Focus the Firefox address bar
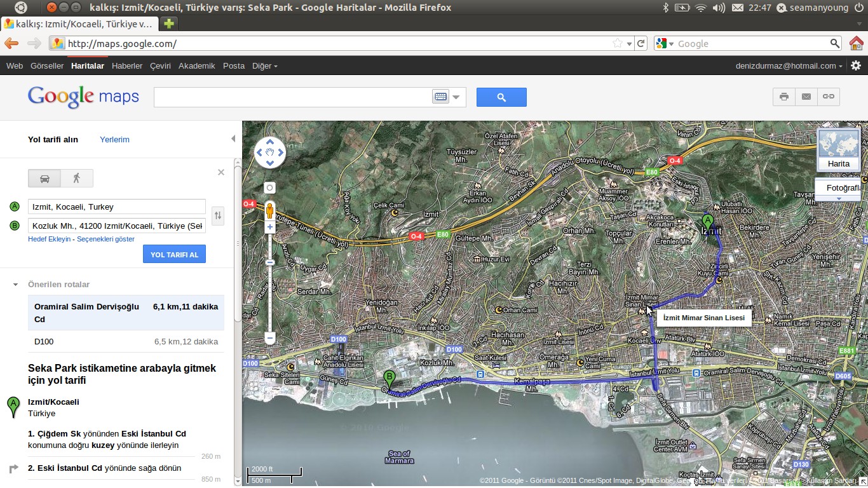The height and width of the screenshot is (488, 868). click(x=337, y=43)
